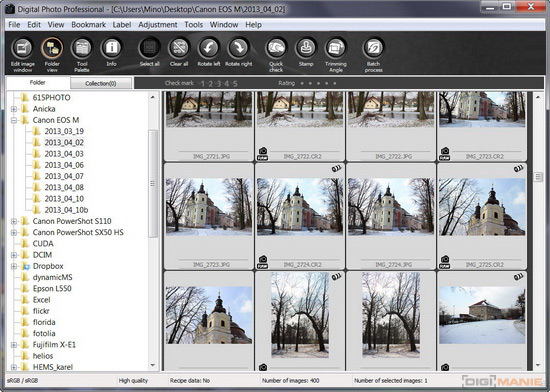Viewport: 550px width, 392px height.
Task: Set check mark 2
Action: 210,83
